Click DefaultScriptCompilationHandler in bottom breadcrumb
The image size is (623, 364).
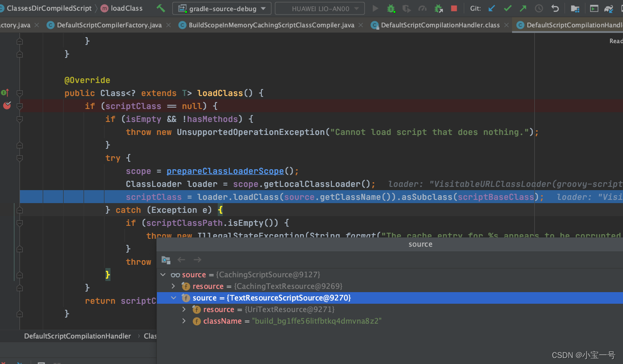pos(78,336)
